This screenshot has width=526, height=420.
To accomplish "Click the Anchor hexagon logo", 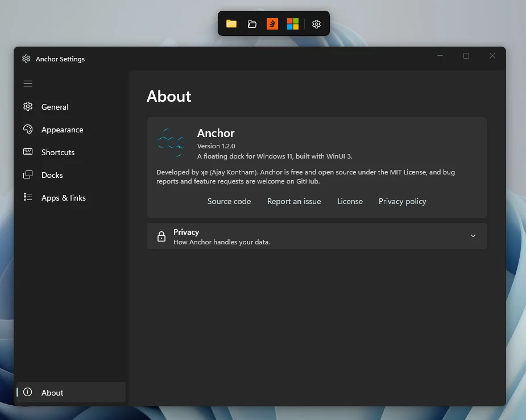I will click(171, 143).
